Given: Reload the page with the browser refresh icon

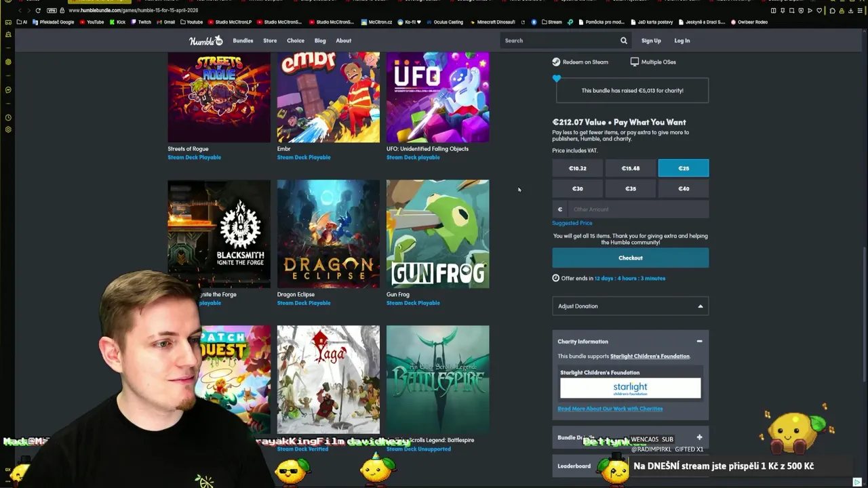Looking at the screenshot, I should [x=38, y=10].
